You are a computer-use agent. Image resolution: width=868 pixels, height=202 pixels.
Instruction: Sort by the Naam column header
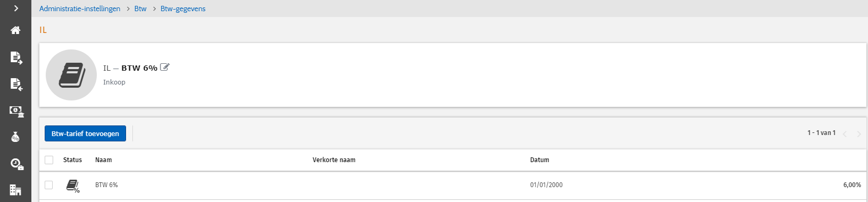[104, 160]
